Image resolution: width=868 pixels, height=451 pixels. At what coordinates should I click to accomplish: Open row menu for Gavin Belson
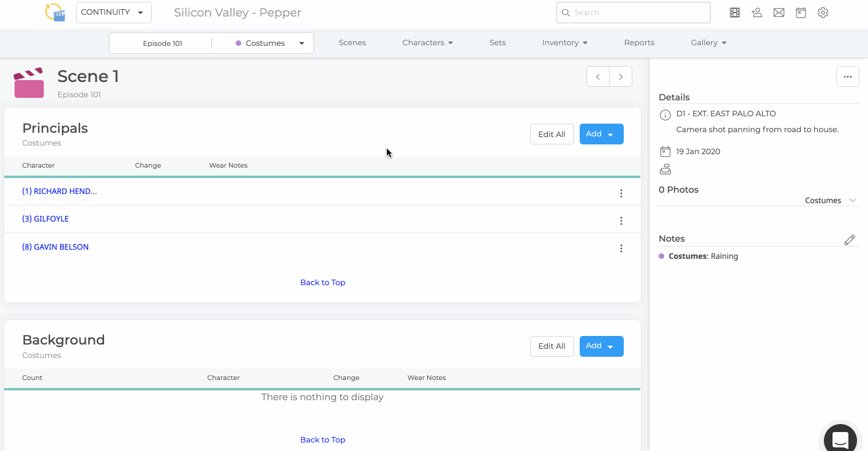coord(621,248)
